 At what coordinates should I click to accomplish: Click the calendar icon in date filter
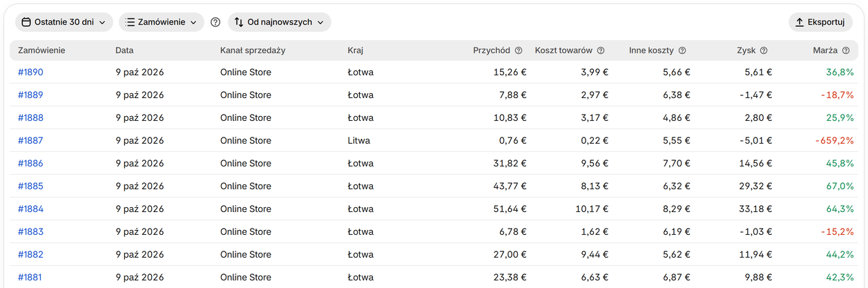26,22
